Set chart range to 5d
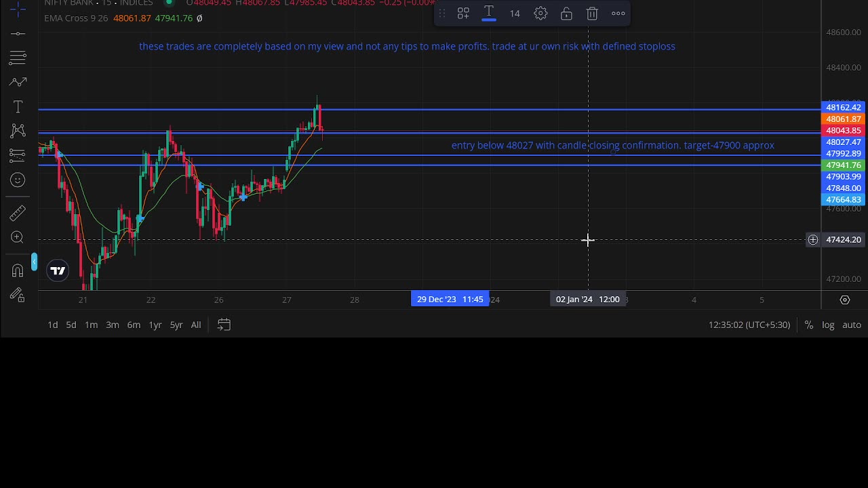The width and height of the screenshot is (868, 488). (x=71, y=325)
